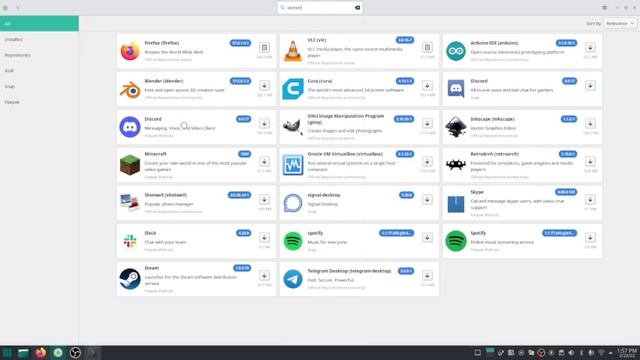Open OBS Studio from the taskbar

point(75,353)
